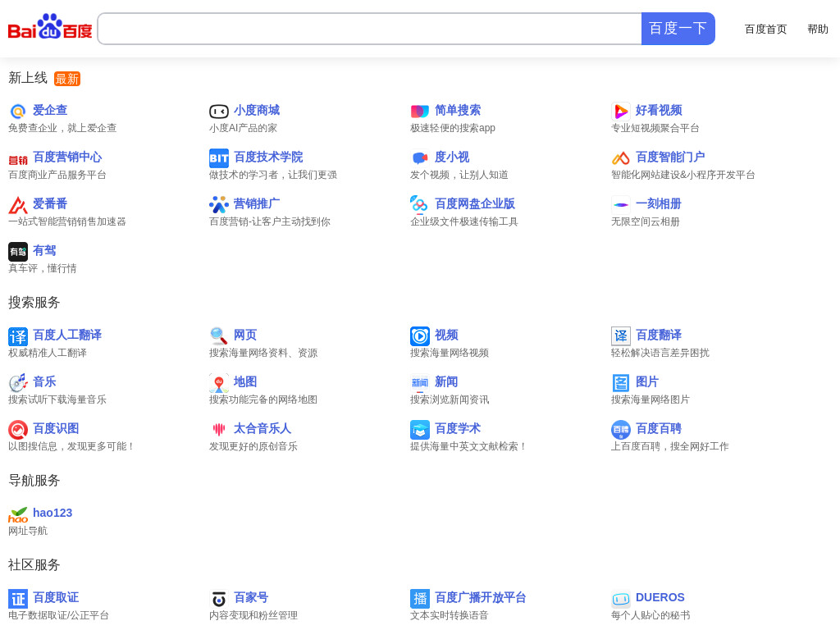Click the 百度一下 search button

[x=678, y=29]
